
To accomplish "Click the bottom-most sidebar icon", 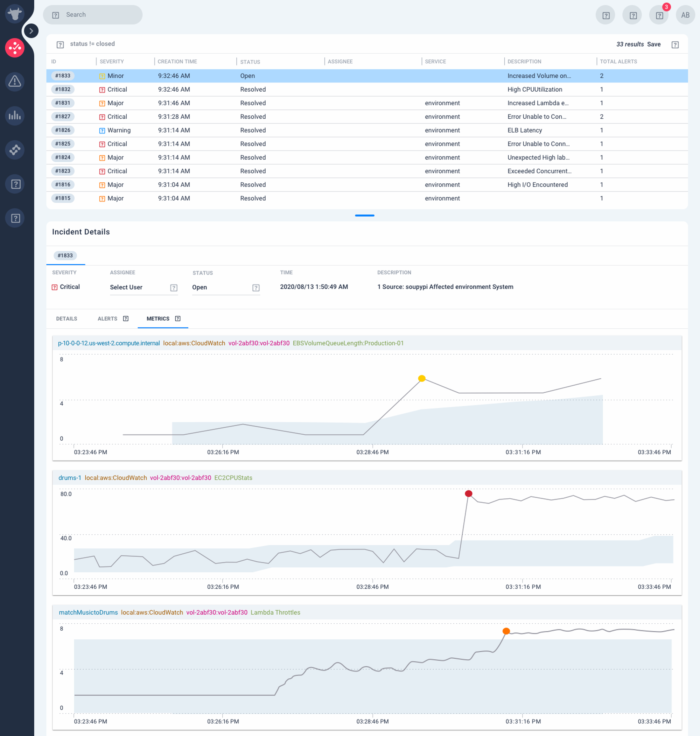I will point(15,218).
